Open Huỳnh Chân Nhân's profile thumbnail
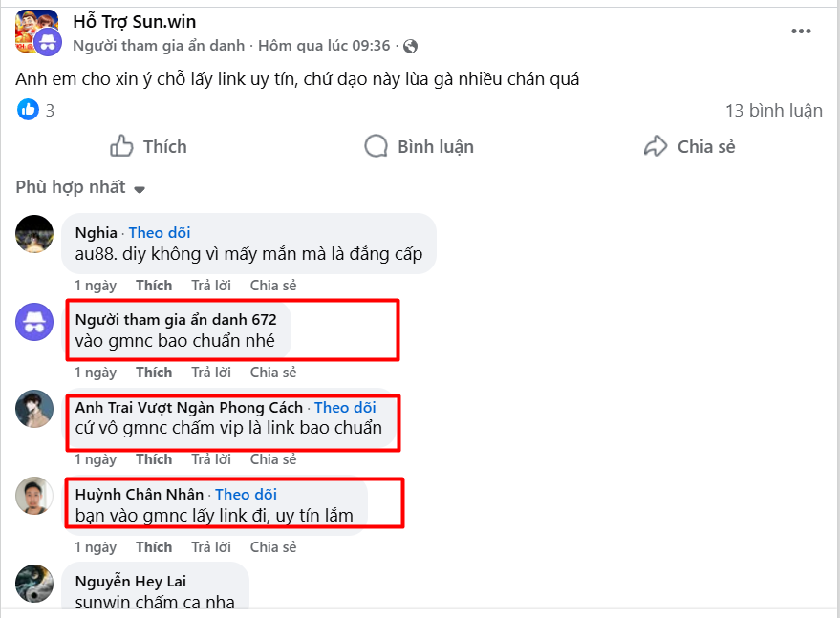840x618 pixels. 34,496
